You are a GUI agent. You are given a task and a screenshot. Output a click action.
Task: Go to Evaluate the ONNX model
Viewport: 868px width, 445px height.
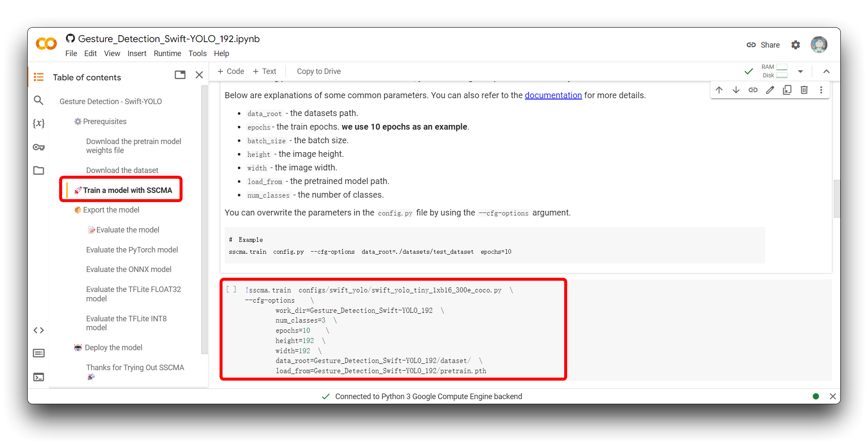(128, 269)
